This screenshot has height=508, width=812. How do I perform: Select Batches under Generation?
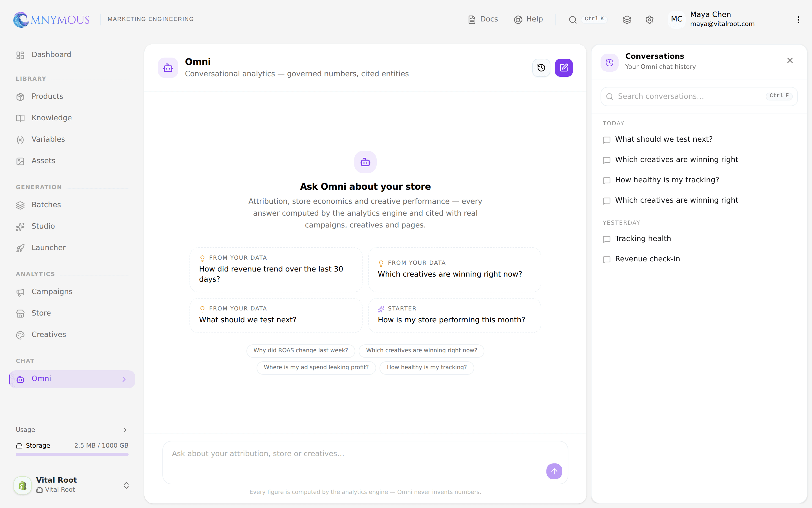72,205
